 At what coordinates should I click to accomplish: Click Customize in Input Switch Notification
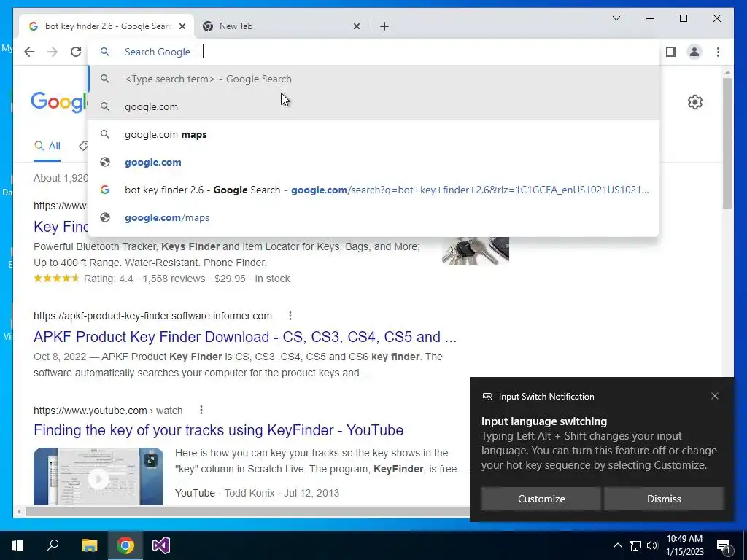pos(541,499)
